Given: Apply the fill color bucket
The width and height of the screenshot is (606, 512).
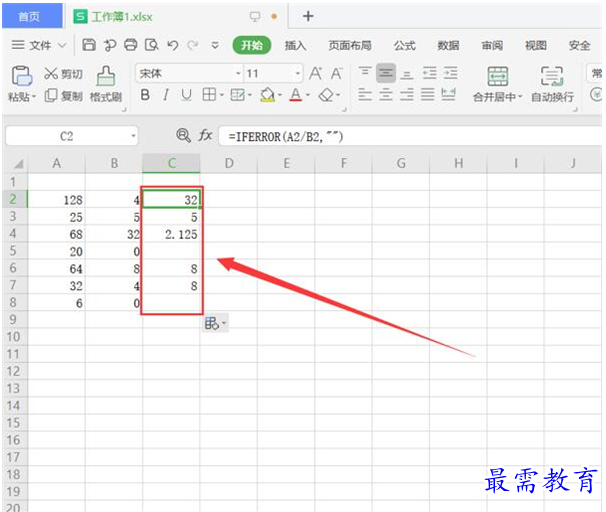Looking at the screenshot, I should (267, 95).
